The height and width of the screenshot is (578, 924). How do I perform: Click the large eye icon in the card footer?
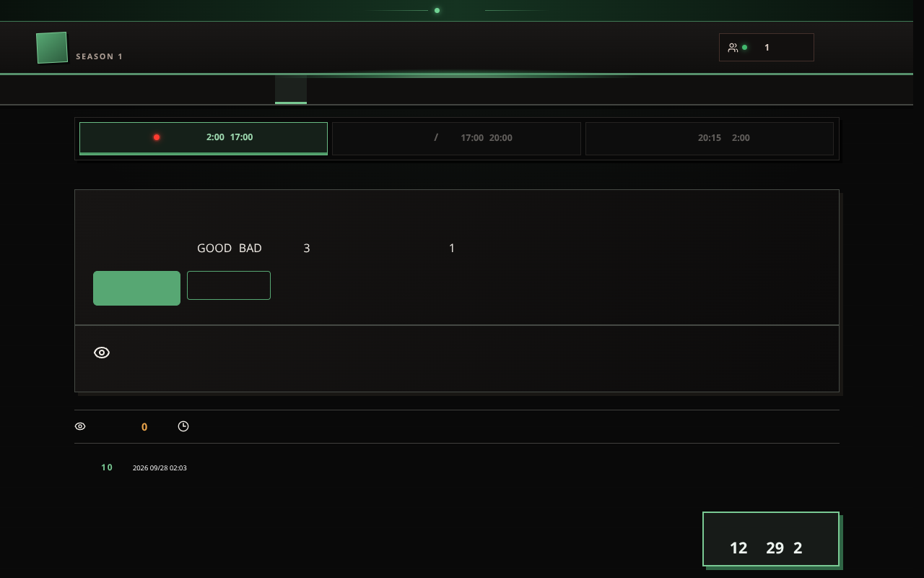pos(102,353)
